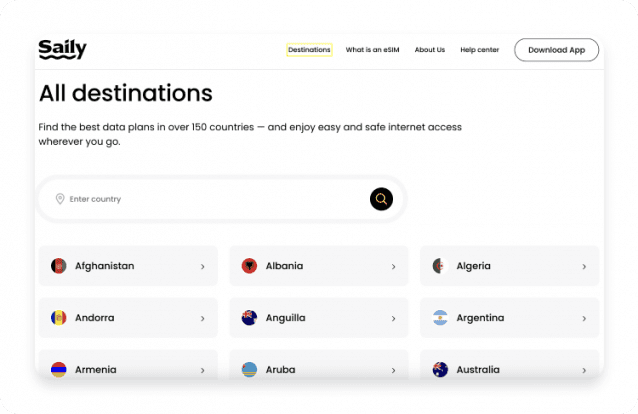The image size is (638, 414).
Task: Select the Afghanistan flag icon
Action: pos(59,266)
